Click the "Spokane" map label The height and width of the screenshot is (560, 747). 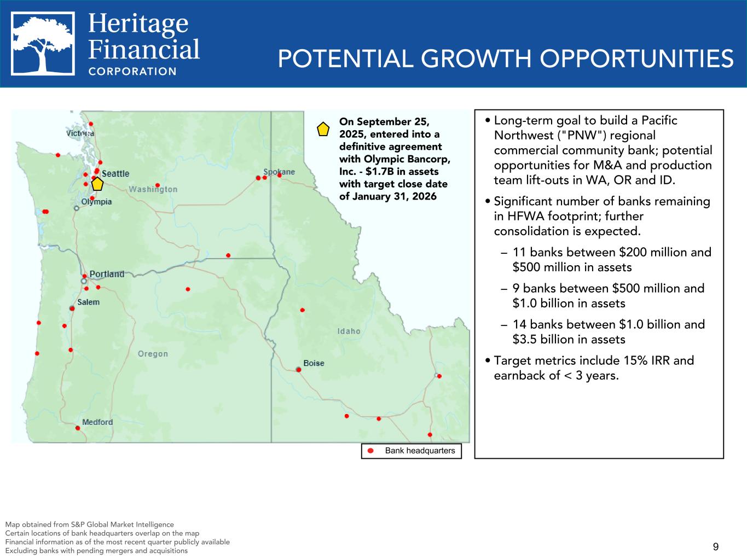(x=279, y=172)
